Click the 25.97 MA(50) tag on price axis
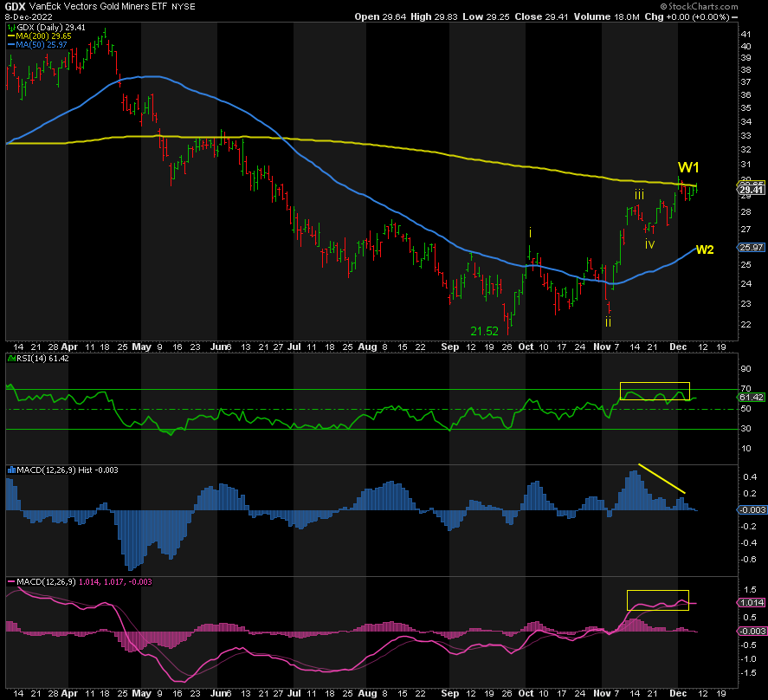The height and width of the screenshot is (700, 768). pyautogui.click(x=752, y=248)
